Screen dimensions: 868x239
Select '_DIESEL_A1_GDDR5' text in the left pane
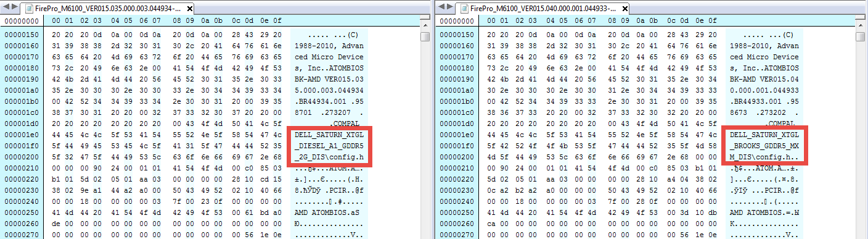point(329,146)
